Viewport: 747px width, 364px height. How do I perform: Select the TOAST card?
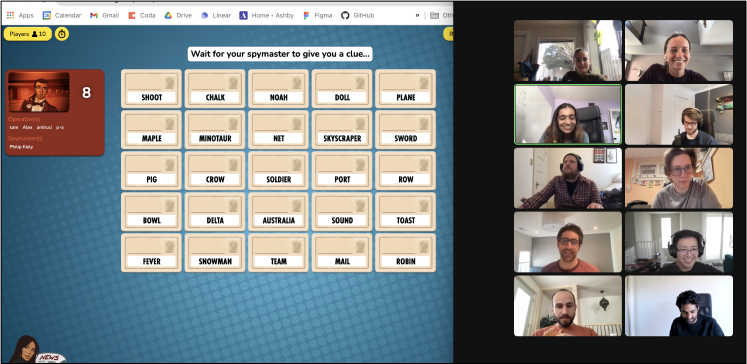405,212
